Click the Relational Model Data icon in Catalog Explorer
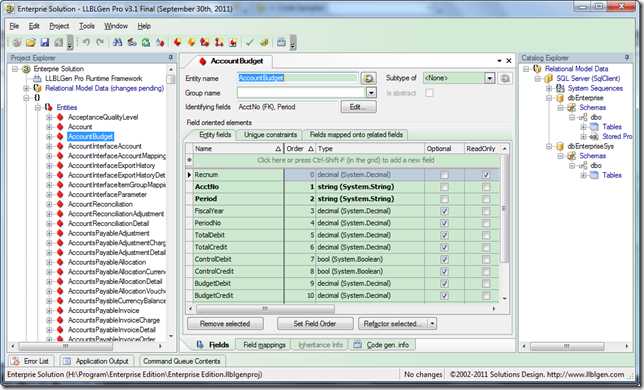The width and height of the screenshot is (644, 390). 537,69
